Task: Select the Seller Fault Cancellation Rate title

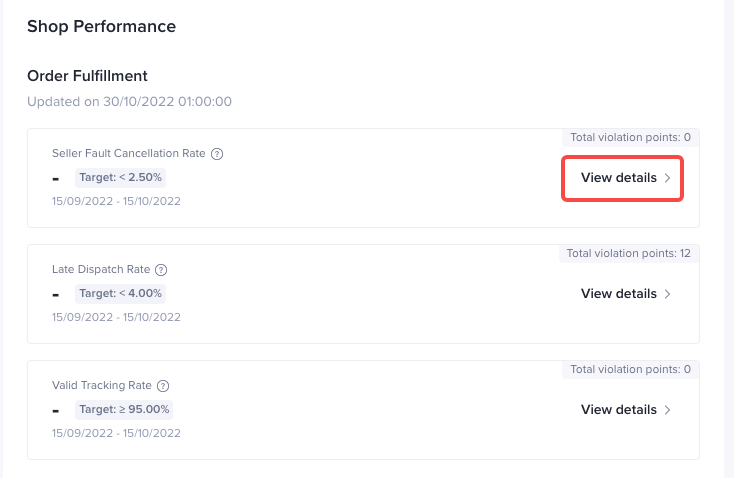Action: tap(128, 154)
